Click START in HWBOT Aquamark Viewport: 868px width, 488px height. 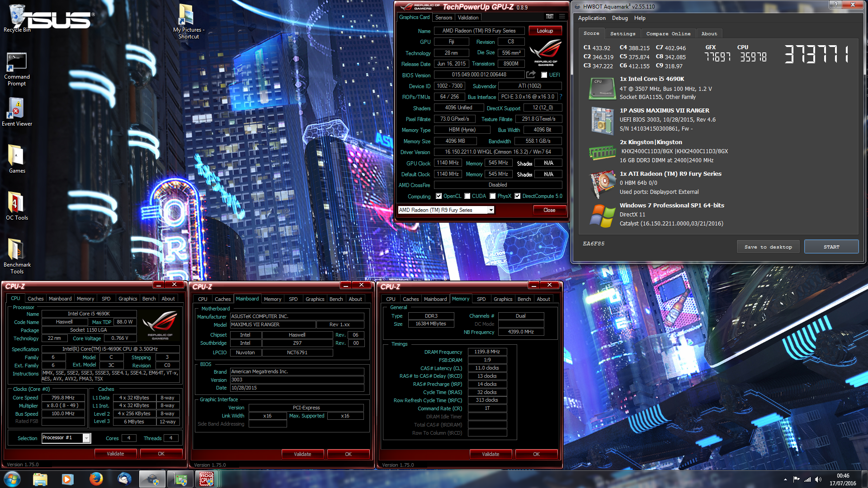[x=831, y=247]
